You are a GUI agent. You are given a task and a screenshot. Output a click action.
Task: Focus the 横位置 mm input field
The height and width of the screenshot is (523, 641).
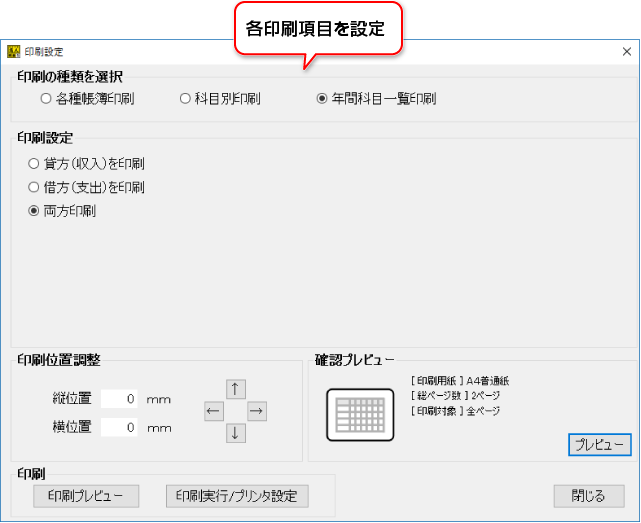click(120, 428)
